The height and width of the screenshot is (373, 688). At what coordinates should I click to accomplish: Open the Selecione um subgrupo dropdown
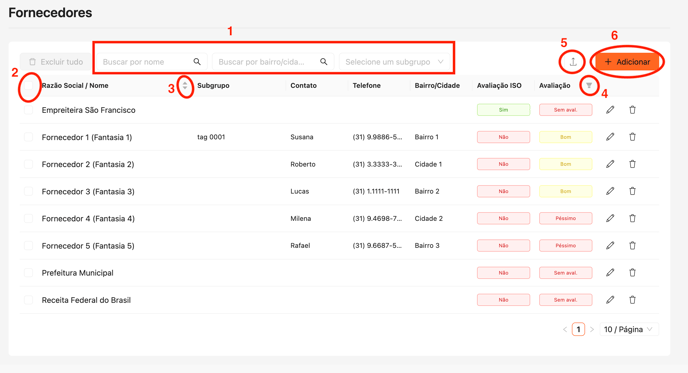[394, 62]
